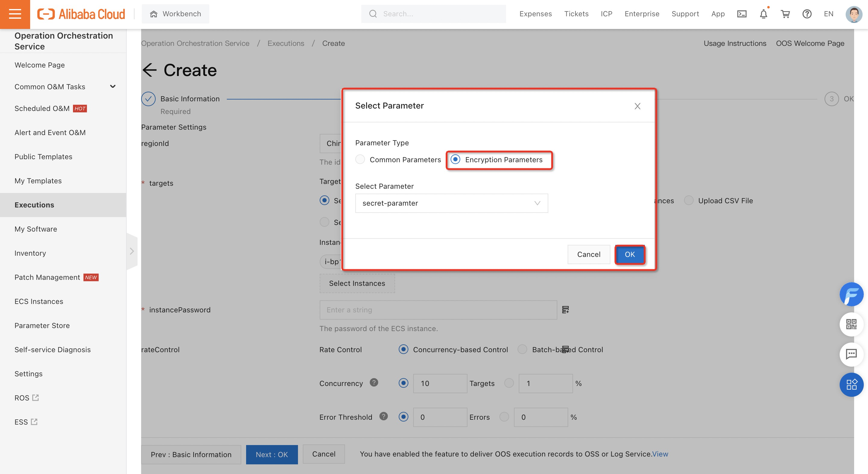This screenshot has width=868, height=474.
Task: Switch language via EN
Action: tap(828, 14)
